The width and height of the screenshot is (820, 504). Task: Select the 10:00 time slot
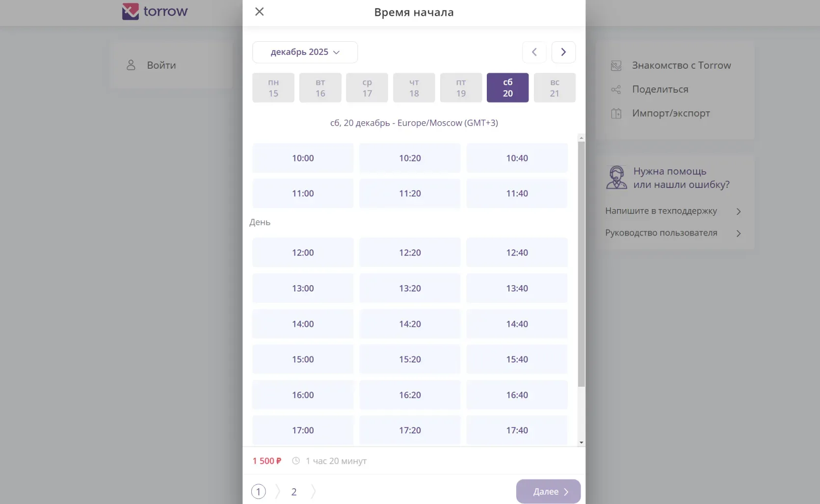pyautogui.click(x=303, y=158)
